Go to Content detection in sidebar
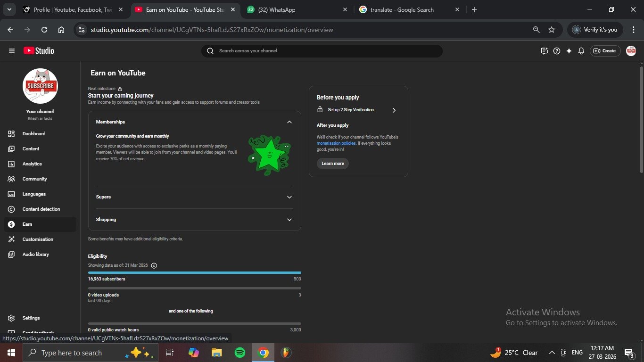 pyautogui.click(x=41, y=209)
